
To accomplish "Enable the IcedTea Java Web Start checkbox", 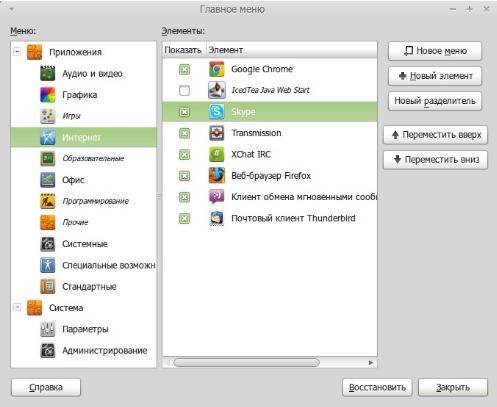I will tap(184, 90).
